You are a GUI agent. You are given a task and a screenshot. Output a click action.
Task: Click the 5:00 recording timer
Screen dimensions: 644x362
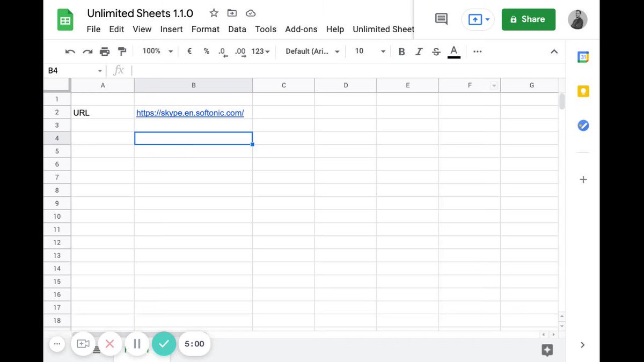point(194,344)
